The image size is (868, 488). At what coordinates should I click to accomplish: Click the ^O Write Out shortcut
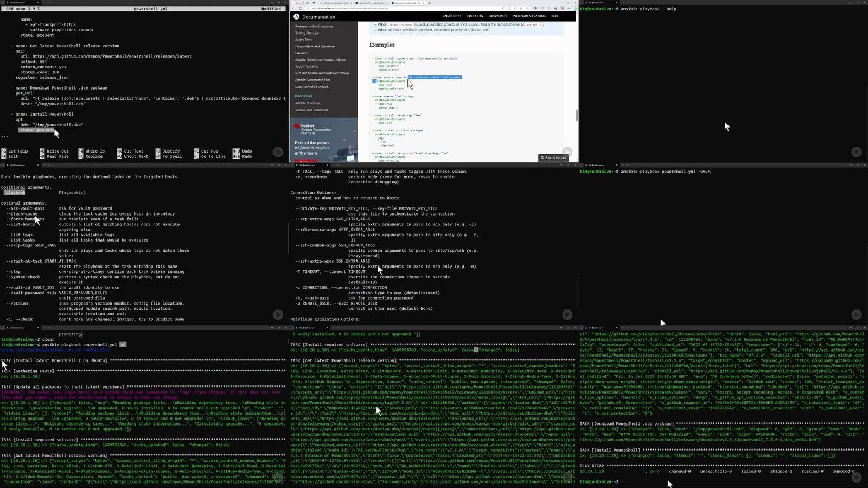point(54,151)
